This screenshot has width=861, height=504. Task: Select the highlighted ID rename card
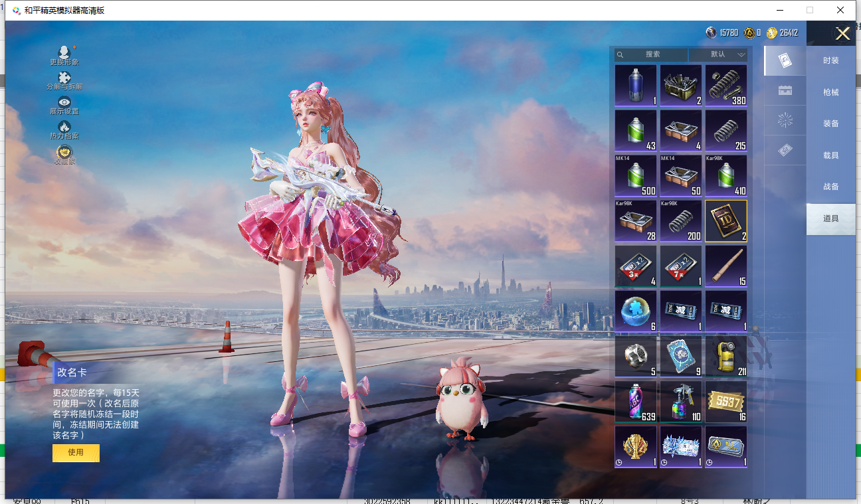pos(726,221)
